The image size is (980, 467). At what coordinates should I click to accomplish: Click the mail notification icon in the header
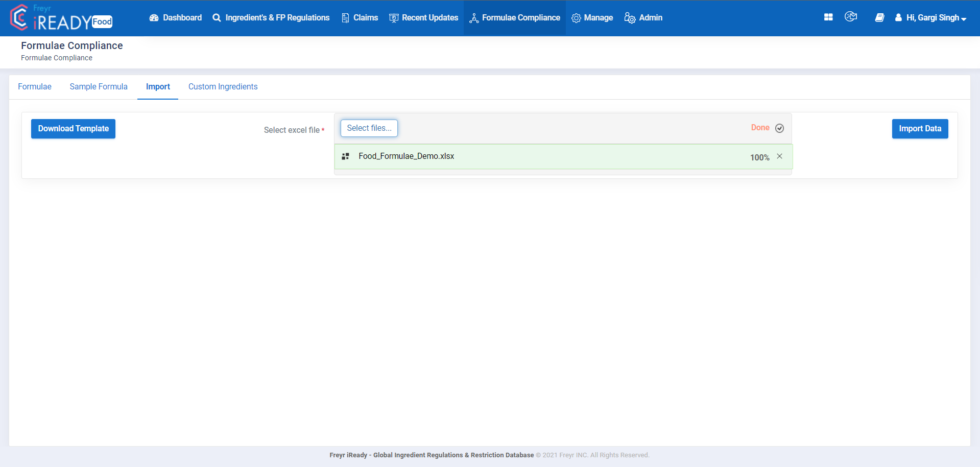tap(851, 16)
